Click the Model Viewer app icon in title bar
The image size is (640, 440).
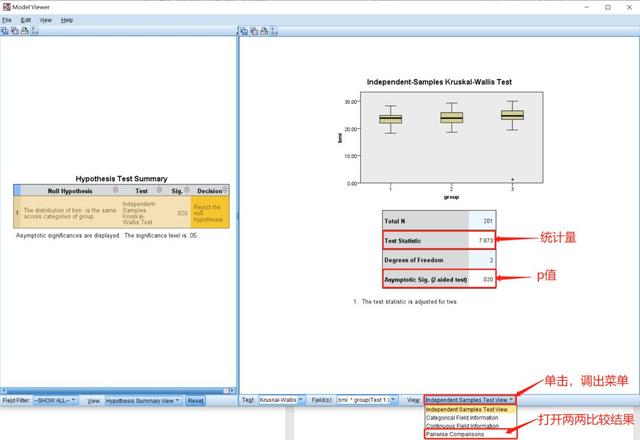[6, 7]
